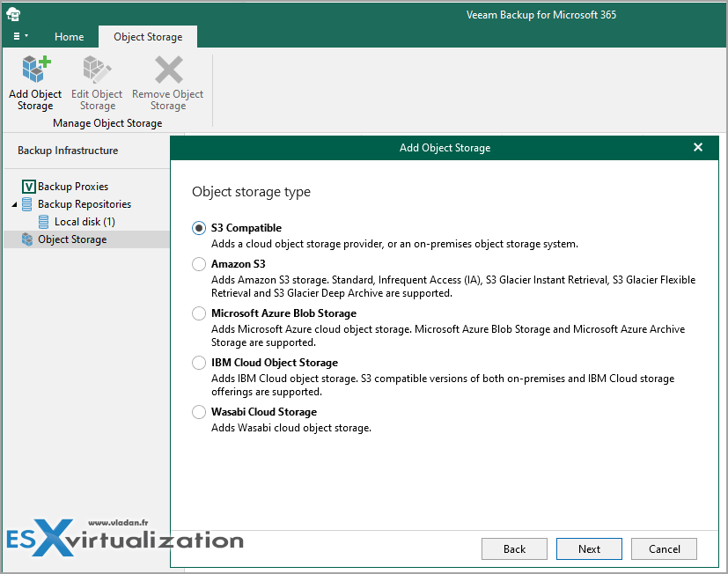Open the main application menu dropdown

coord(20,36)
